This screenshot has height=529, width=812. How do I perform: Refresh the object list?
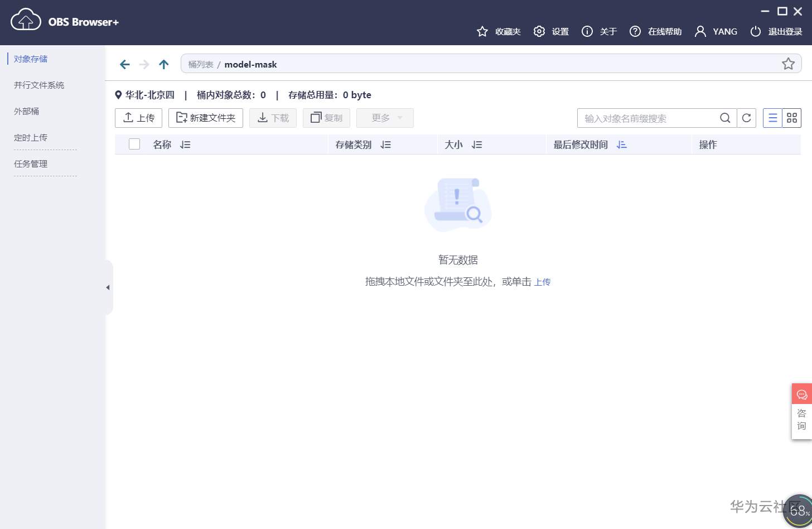click(747, 118)
